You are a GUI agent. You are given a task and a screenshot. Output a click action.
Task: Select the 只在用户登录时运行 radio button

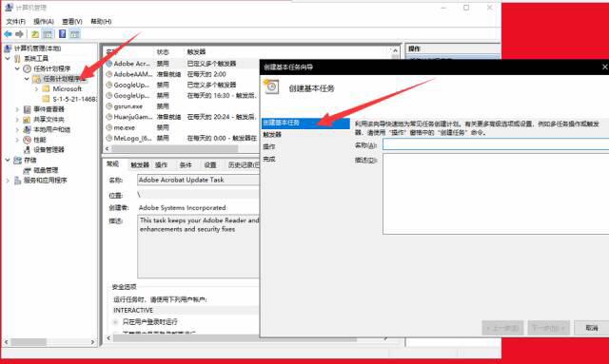115,321
